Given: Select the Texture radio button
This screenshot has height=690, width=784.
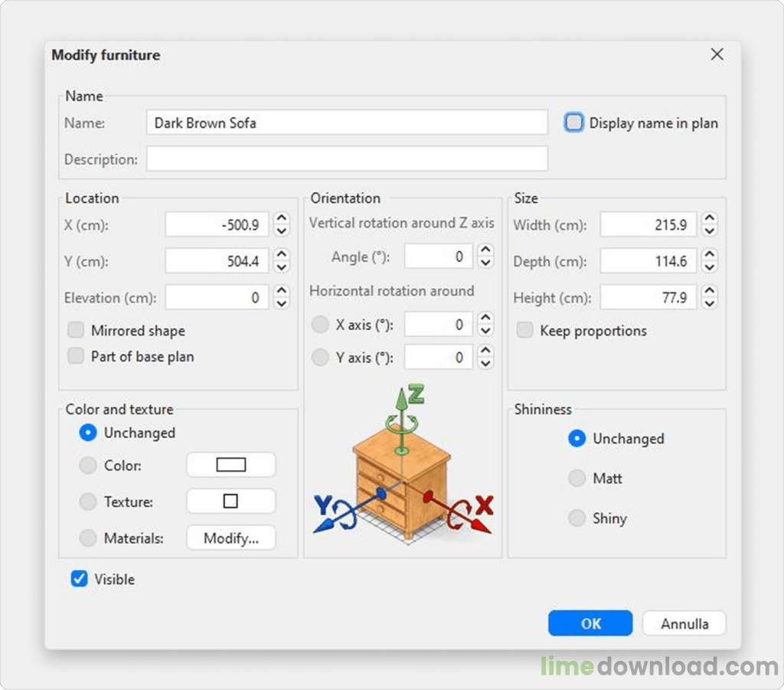Looking at the screenshot, I should (x=88, y=502).
